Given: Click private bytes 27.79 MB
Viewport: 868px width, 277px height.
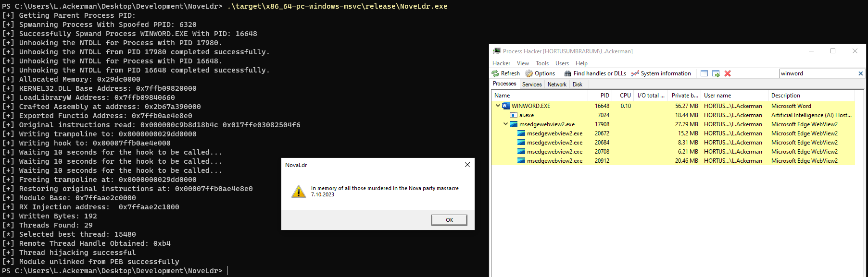Looking at the screenshot, I should (687, 124).
